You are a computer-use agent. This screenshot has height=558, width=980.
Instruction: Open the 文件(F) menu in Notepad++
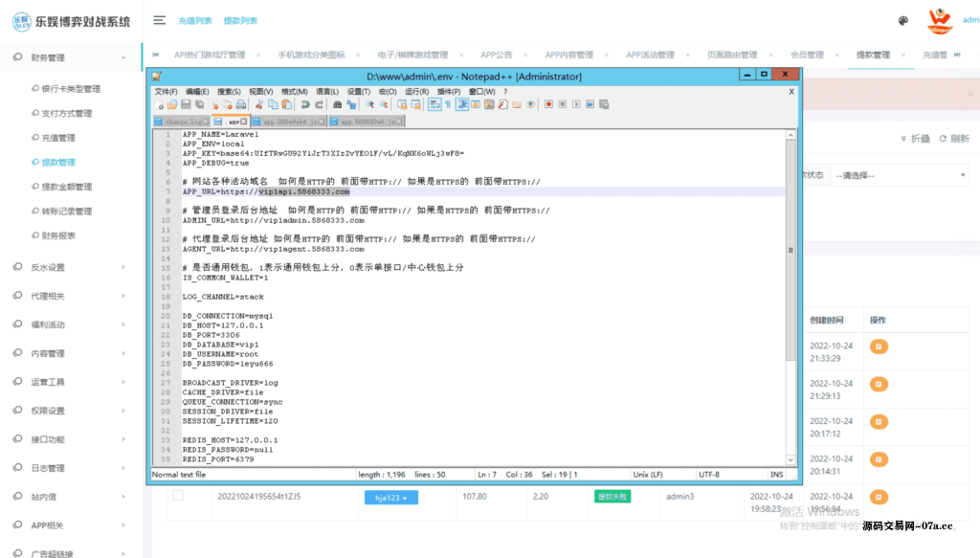click(166, 92)
